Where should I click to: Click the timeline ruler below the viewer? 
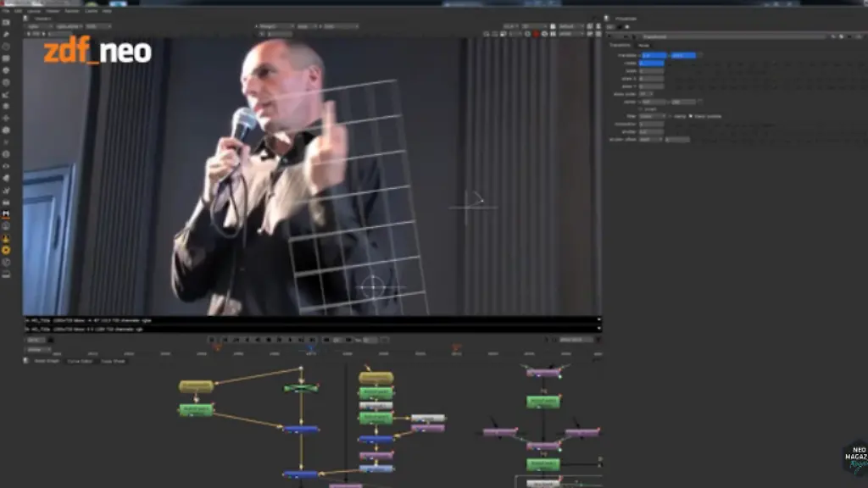(339, 352)
